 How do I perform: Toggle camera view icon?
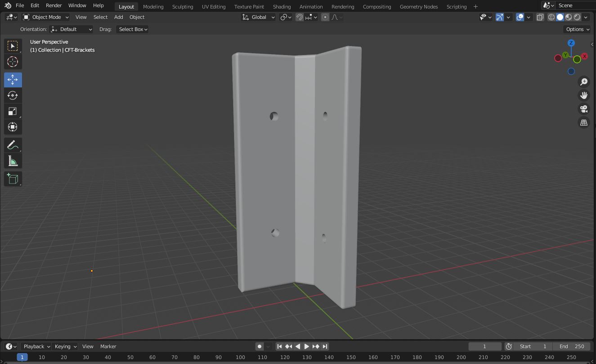[x=584, y=109]
